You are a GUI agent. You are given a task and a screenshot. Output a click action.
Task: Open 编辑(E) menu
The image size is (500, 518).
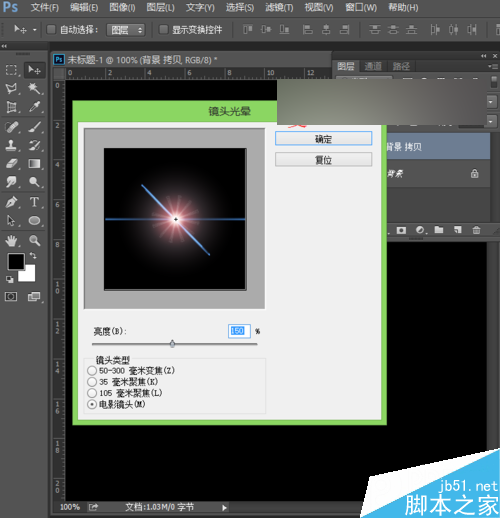coord(84,8)
